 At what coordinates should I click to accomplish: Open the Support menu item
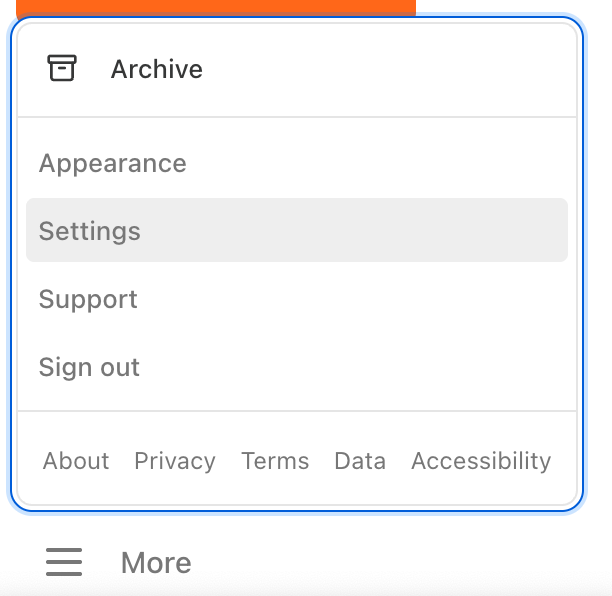coord(88,299)
